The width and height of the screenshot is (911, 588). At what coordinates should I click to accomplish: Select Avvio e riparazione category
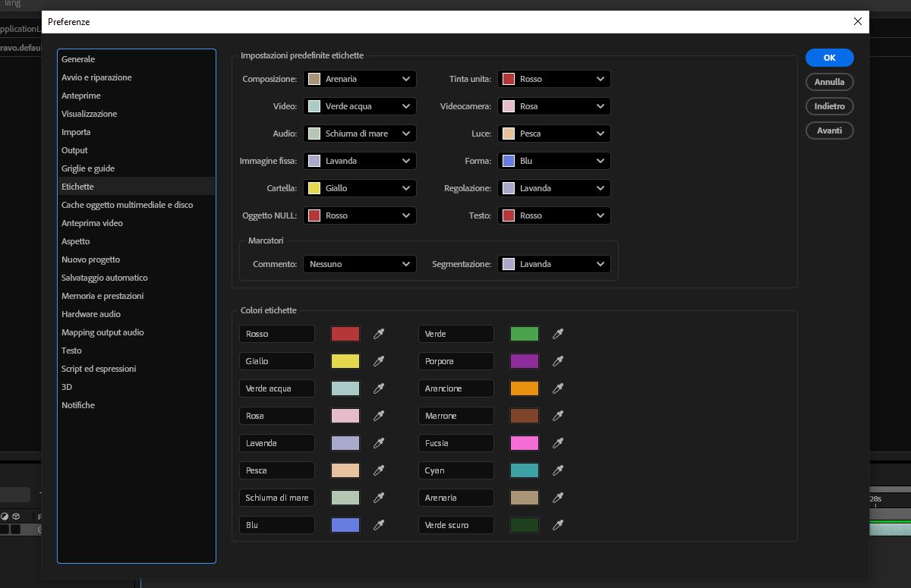pos(137,77)
